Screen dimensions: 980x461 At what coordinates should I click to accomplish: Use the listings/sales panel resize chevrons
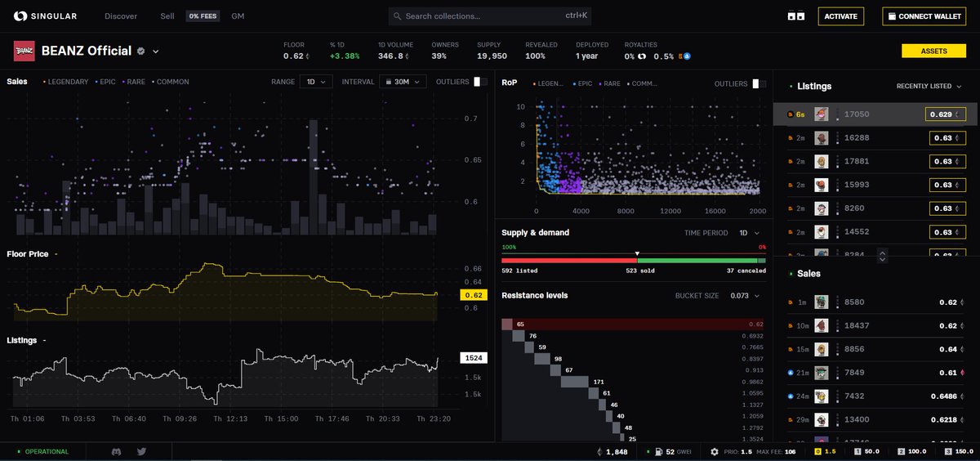[x=882, y=256]
